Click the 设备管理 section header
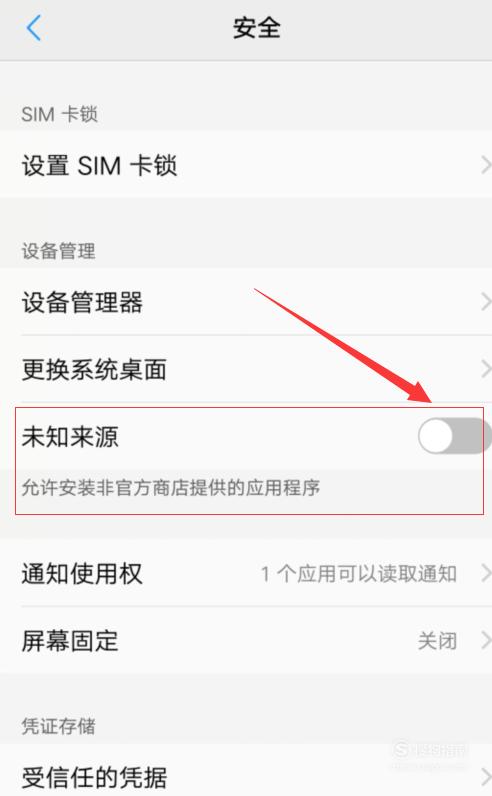Image resolution: width=492 pixels, height=796 pixels. pyautogui.click(x=58, y=251)
